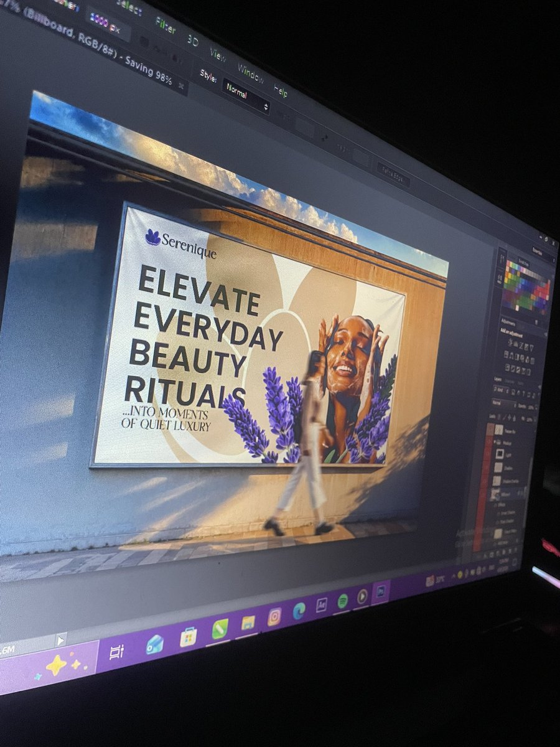Screen dimensions: 560x747
Task: Open the Window menu
Action: coord(250,73)
